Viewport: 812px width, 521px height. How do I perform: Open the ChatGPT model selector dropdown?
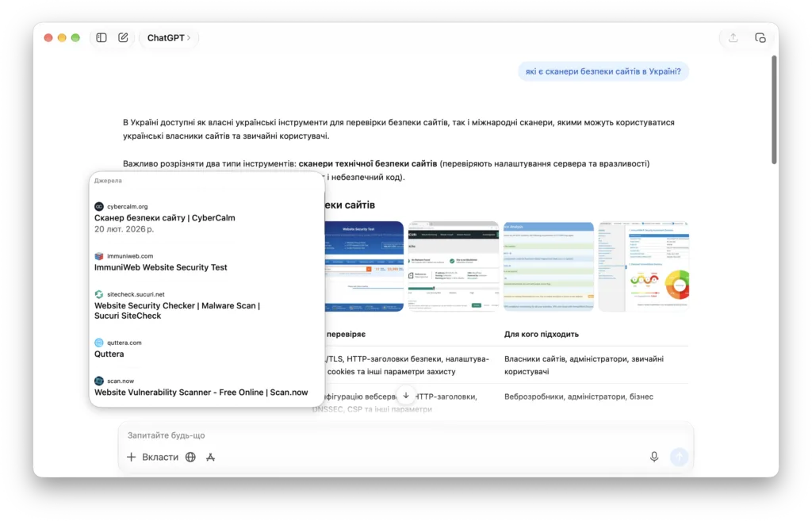point(169,38)
